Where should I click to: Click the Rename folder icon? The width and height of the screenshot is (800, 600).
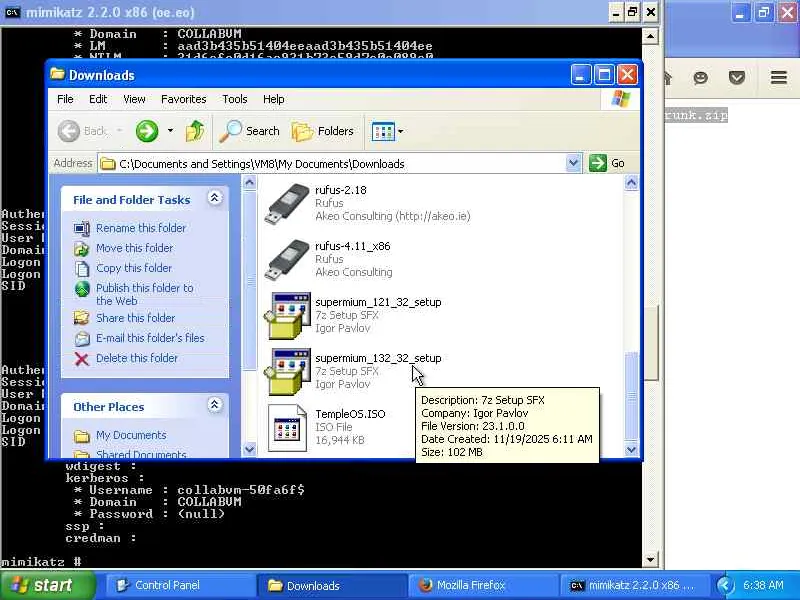point(82,229)
